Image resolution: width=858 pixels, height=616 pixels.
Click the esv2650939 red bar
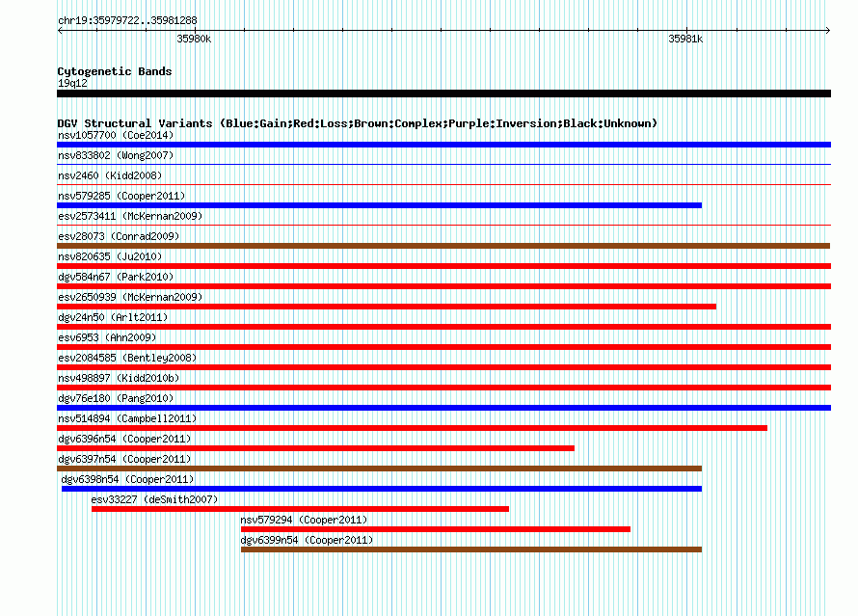pos(387,307)
